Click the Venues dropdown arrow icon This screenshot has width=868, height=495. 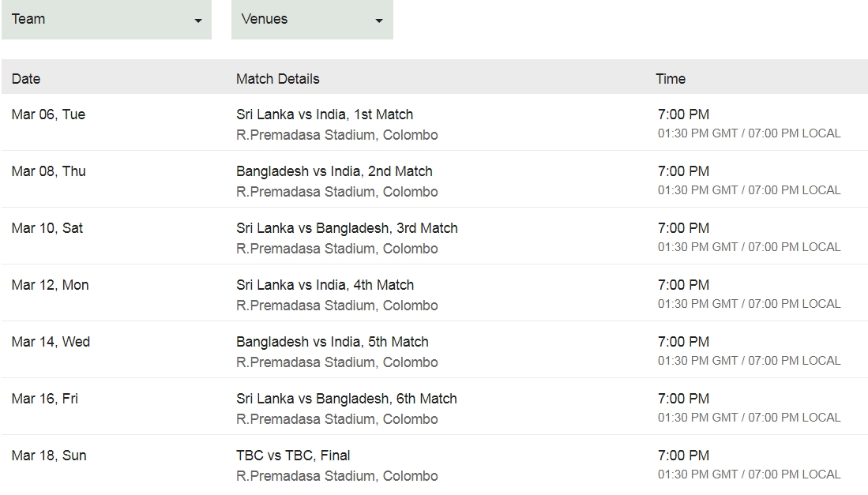[x=379, y=21]
